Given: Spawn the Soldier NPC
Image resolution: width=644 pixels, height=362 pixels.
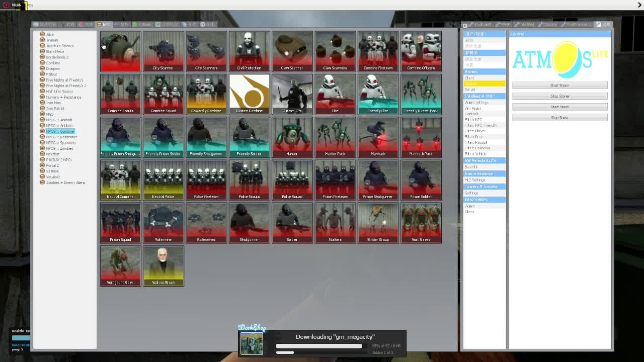Looking at the screenshot, I should (292, 223).
